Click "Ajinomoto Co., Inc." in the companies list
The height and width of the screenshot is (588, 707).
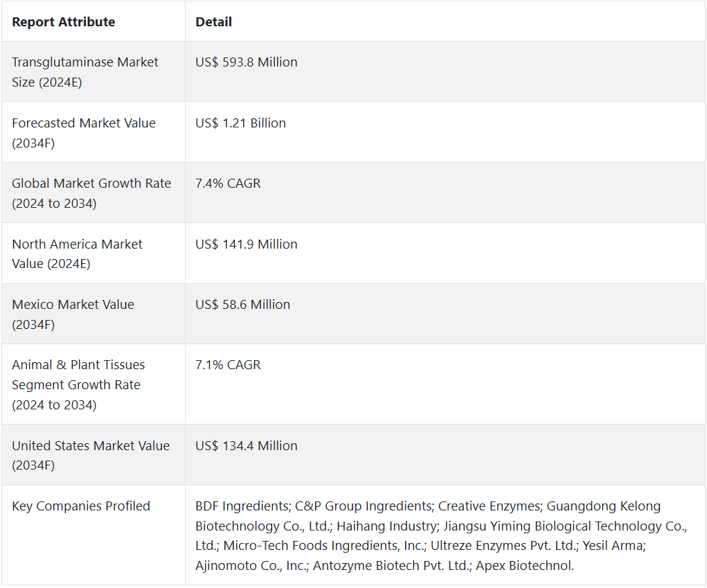click(251, 566)
